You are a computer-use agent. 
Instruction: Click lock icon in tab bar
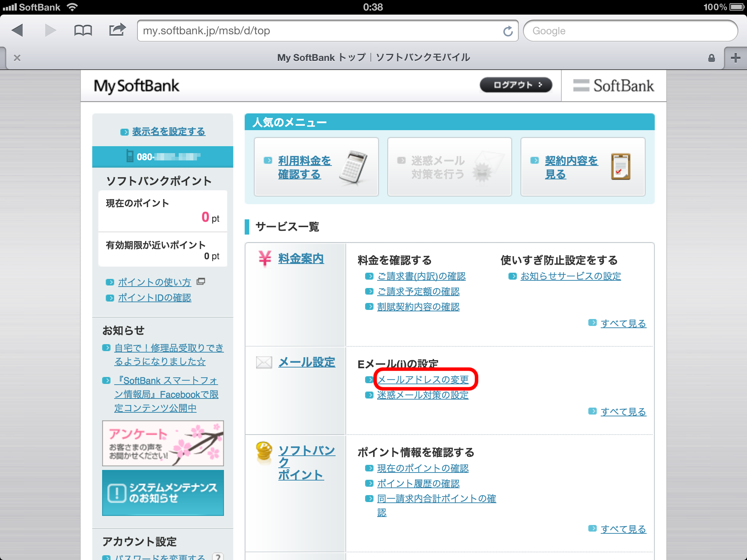tap(711, 58)
